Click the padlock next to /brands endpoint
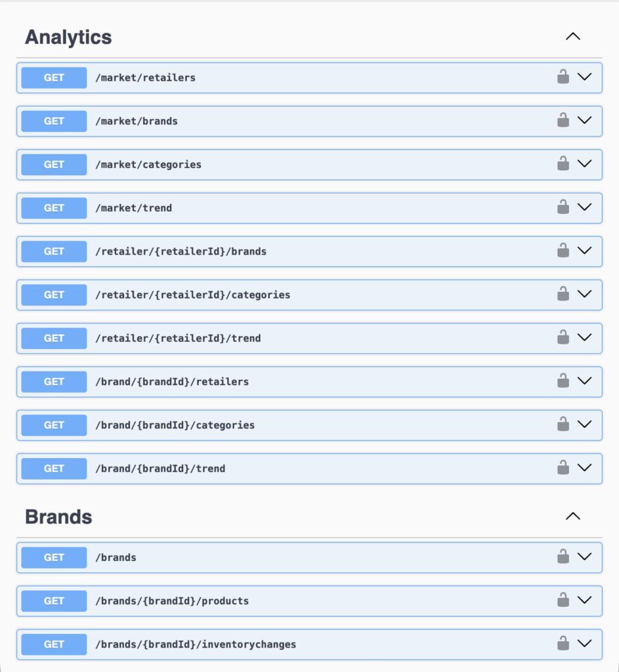The height and width of the screenshot is (672, 619). pyautogui.click(x=563, y=556)
